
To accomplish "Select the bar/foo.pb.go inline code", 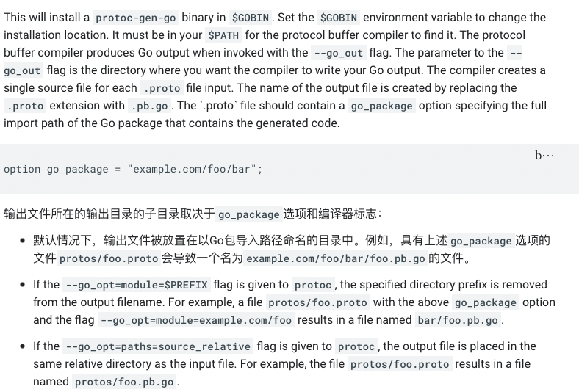I will pos(458,321).
